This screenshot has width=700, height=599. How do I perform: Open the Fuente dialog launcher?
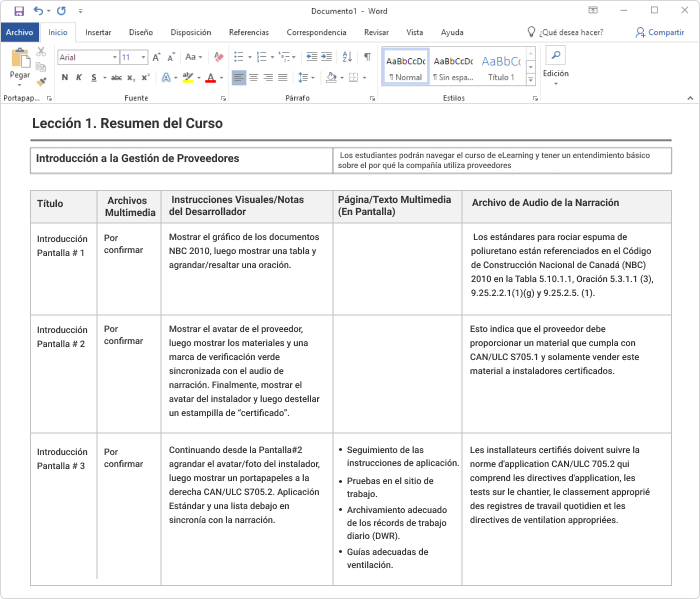tap(223, 99)
